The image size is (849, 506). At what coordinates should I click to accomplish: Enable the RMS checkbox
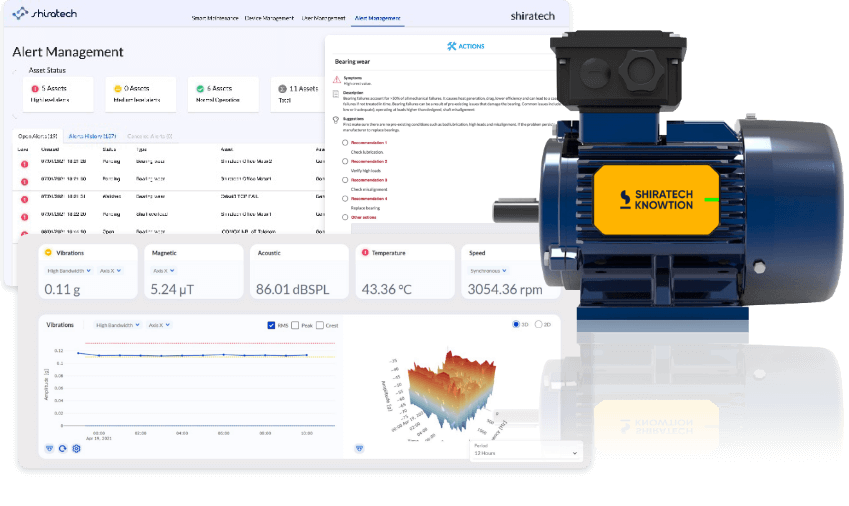271,325
